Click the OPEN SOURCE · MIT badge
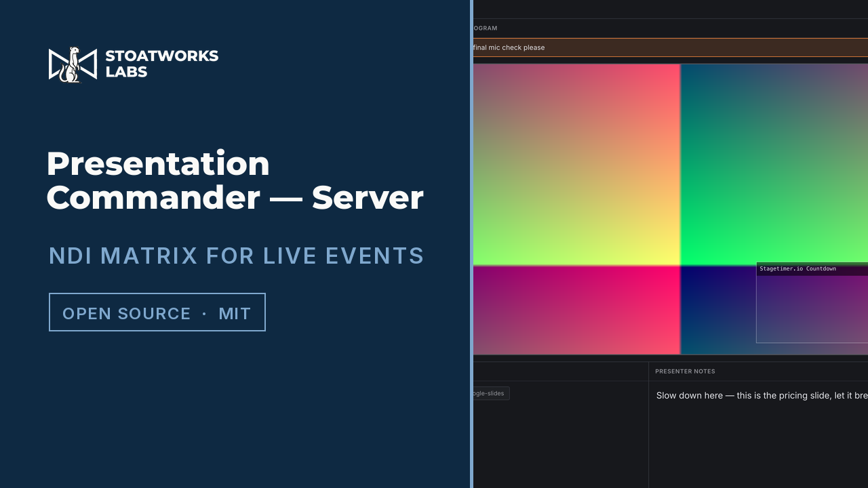The width and height of the screenshot is (868, 488). click(157, 312)
